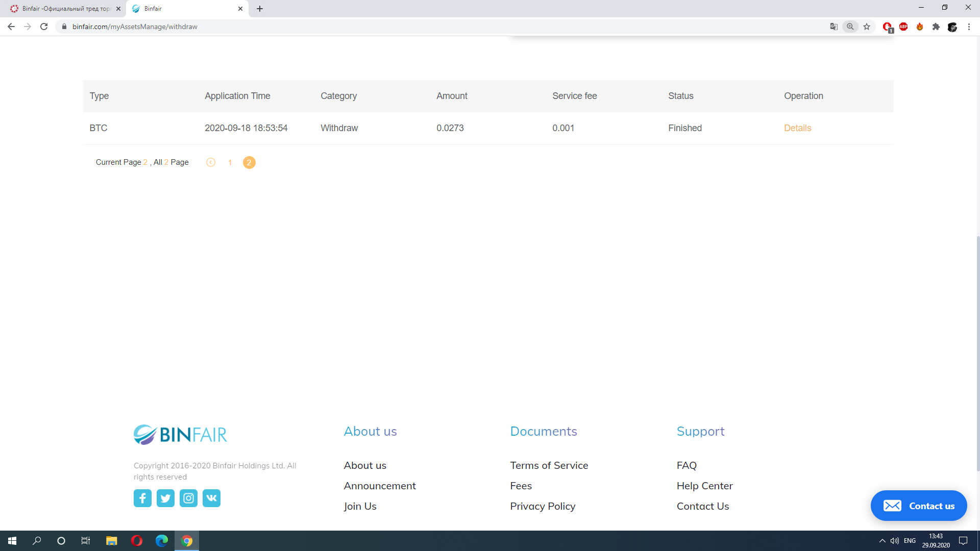Screen dimensions: 980x551
Task: Go to pagination page 1
Action: (x=230, y=162)
